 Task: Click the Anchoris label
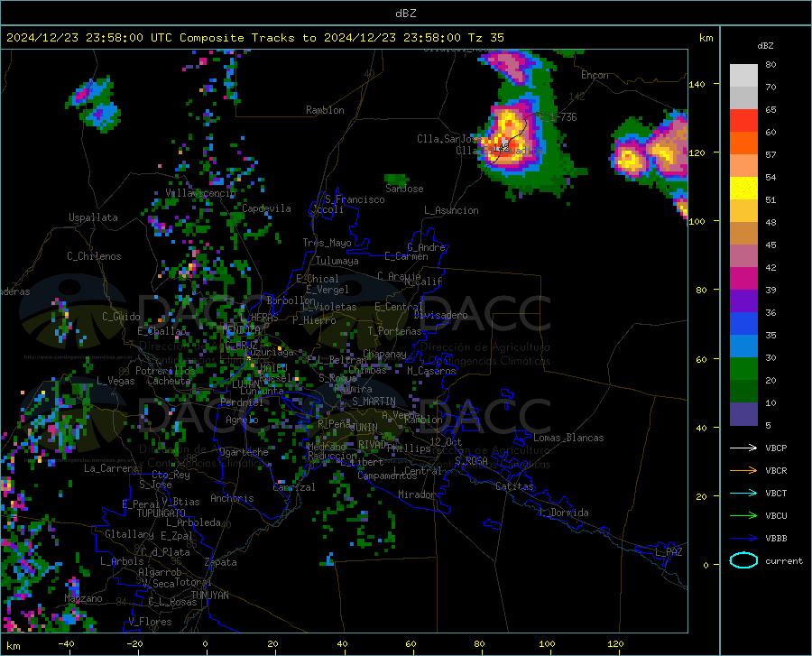coord(232,499)
